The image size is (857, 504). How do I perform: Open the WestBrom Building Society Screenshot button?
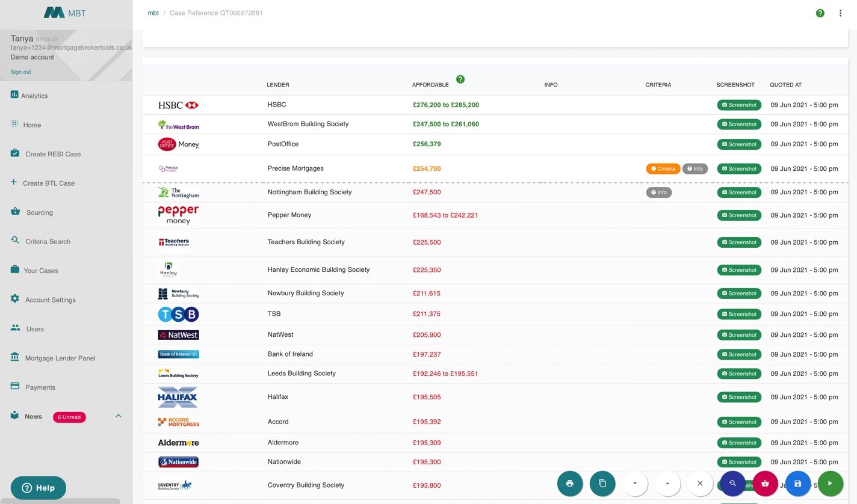[739, 124]
